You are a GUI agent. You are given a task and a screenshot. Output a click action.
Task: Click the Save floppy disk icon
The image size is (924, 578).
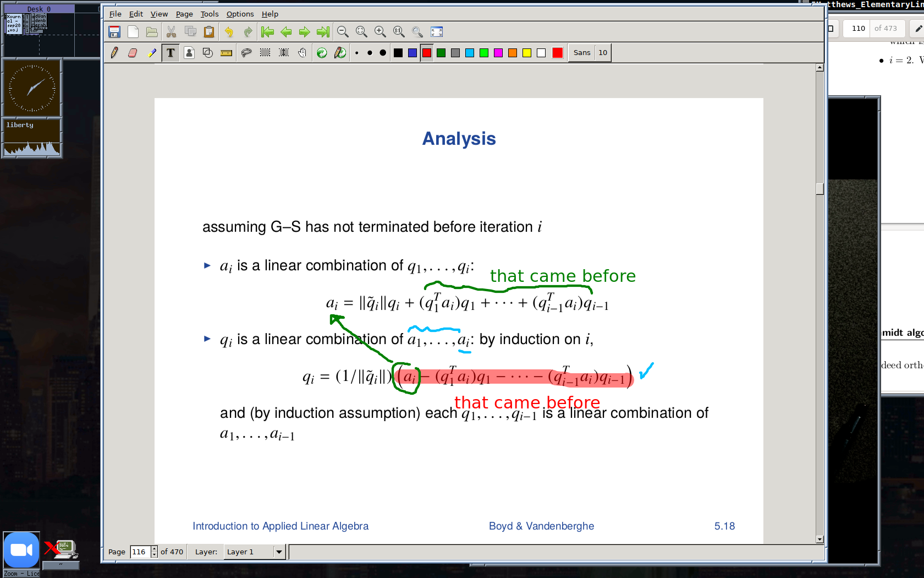(x=114, y=32)
